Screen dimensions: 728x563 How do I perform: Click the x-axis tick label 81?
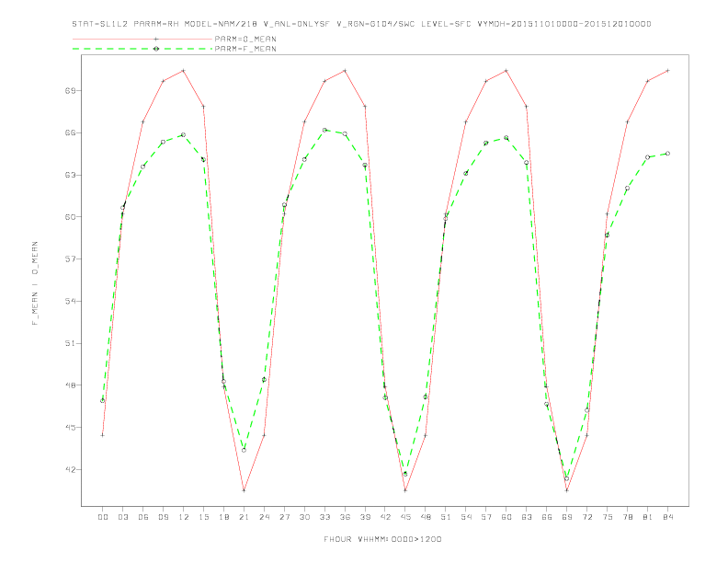tap(647, 517)
